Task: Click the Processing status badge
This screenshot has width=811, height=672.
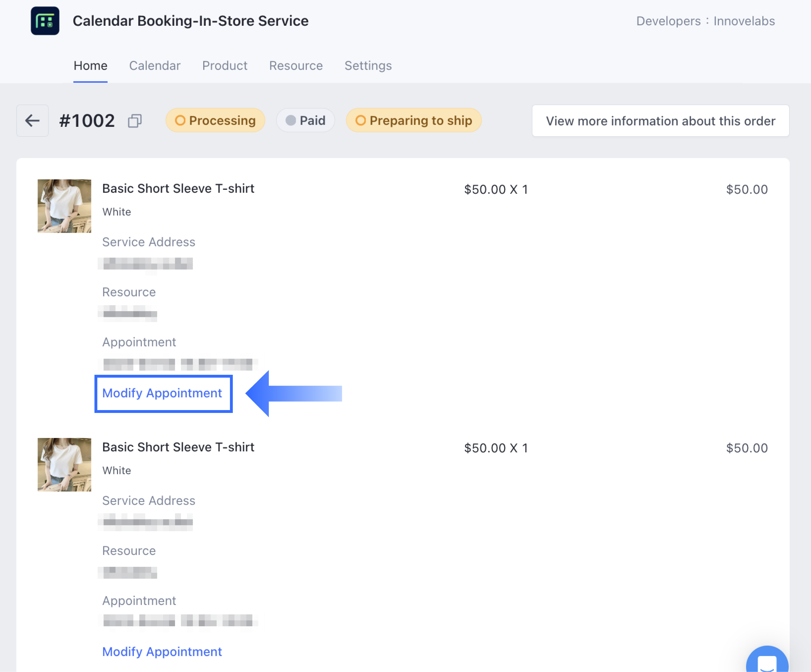Action: [x=215, y=120]
